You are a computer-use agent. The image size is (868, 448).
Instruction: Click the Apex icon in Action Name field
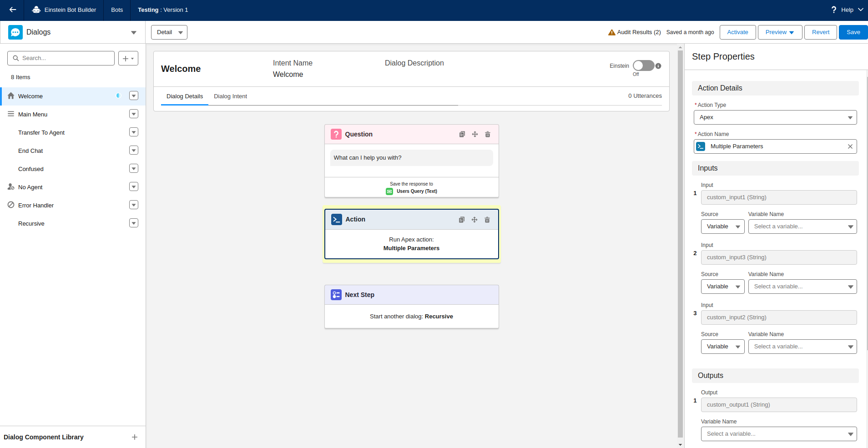tap(701, 146)
